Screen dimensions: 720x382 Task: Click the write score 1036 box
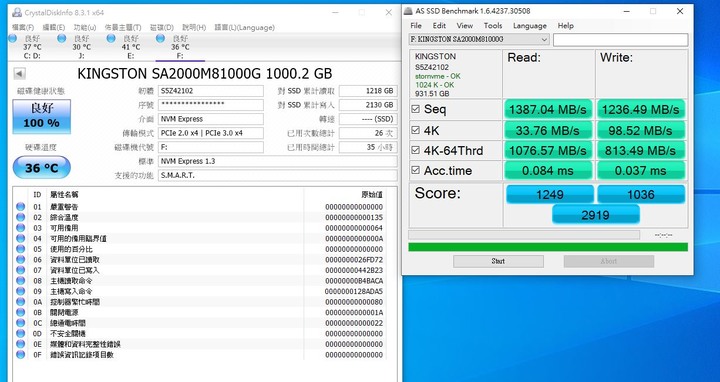(641, 195)
